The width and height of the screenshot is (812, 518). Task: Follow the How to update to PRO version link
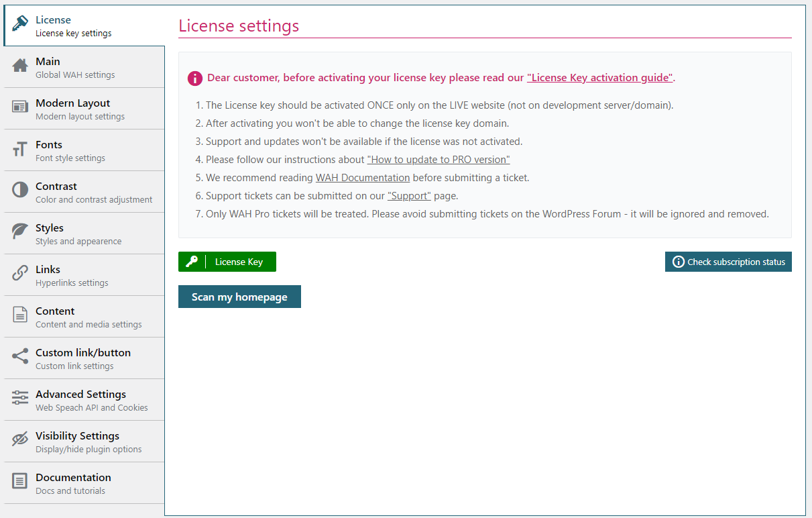tap(439, 160)
